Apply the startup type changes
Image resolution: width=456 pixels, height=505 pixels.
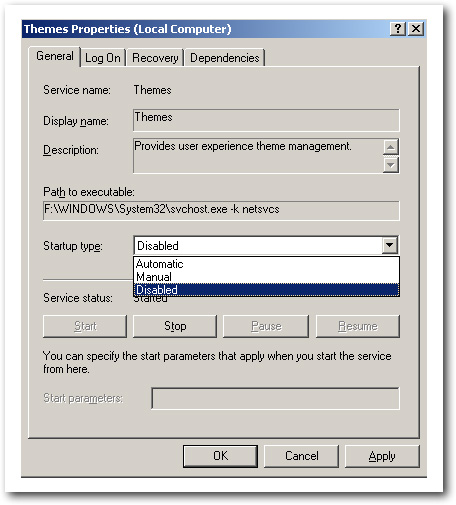(382, 456)
